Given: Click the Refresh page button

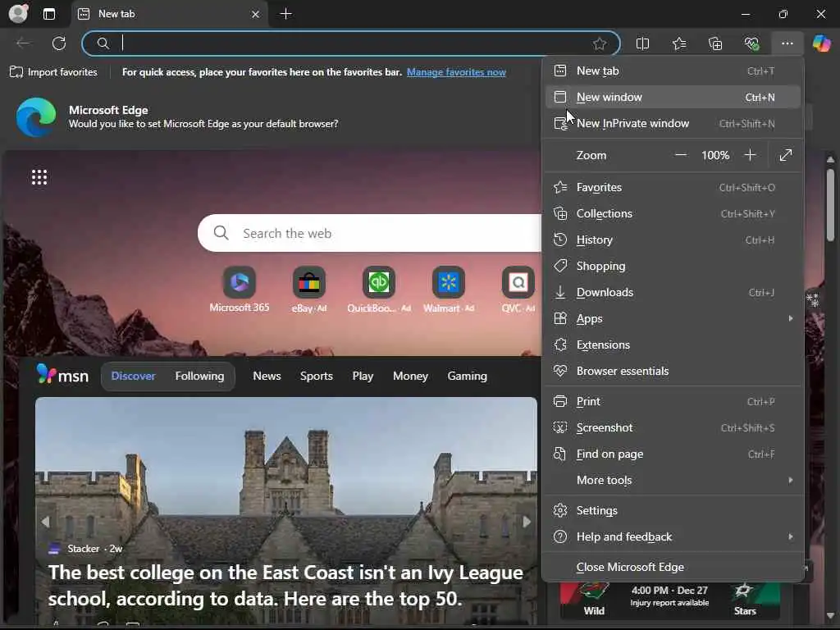Looking at the screenshot, I should click(59, 43).
